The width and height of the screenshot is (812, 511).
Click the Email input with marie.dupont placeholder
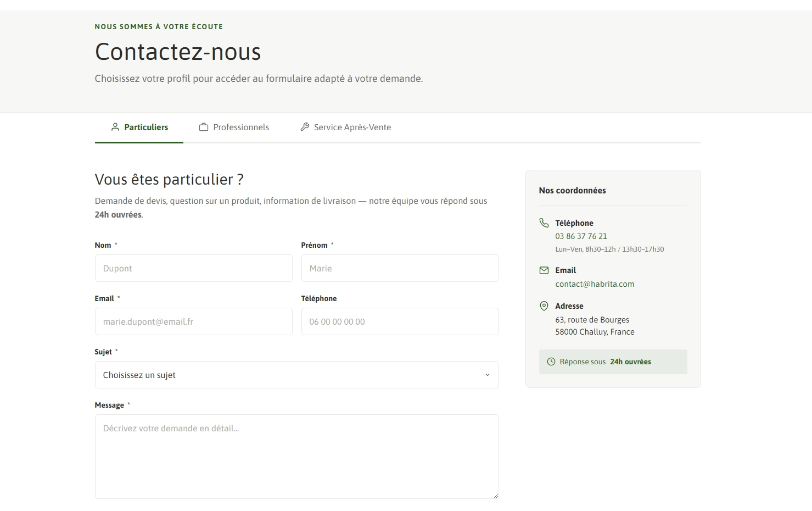click(x=194, y=321)
